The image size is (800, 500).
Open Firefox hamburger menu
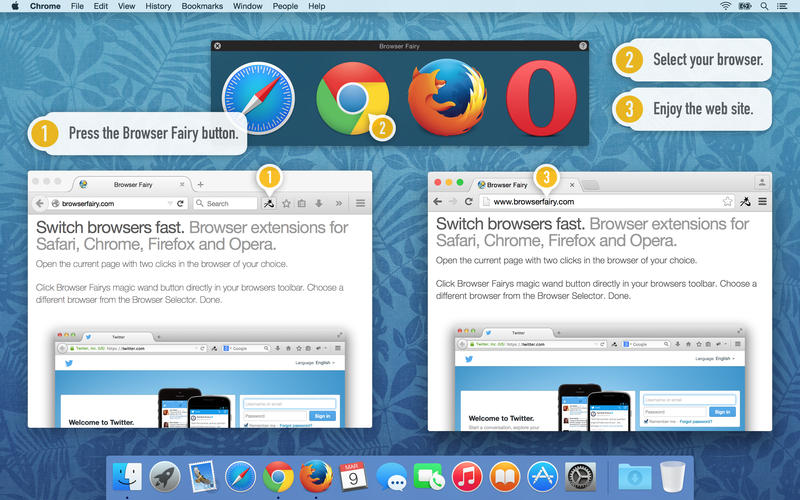point(360,203)
